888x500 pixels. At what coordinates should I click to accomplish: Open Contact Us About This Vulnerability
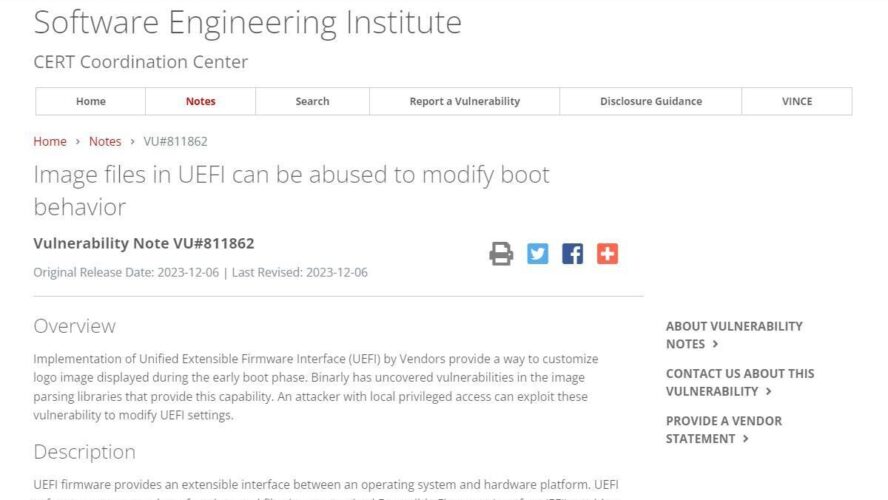point(740,382)
